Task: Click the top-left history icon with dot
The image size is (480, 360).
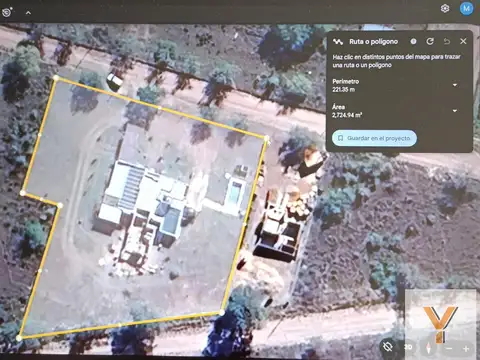Action: (7, 12)
